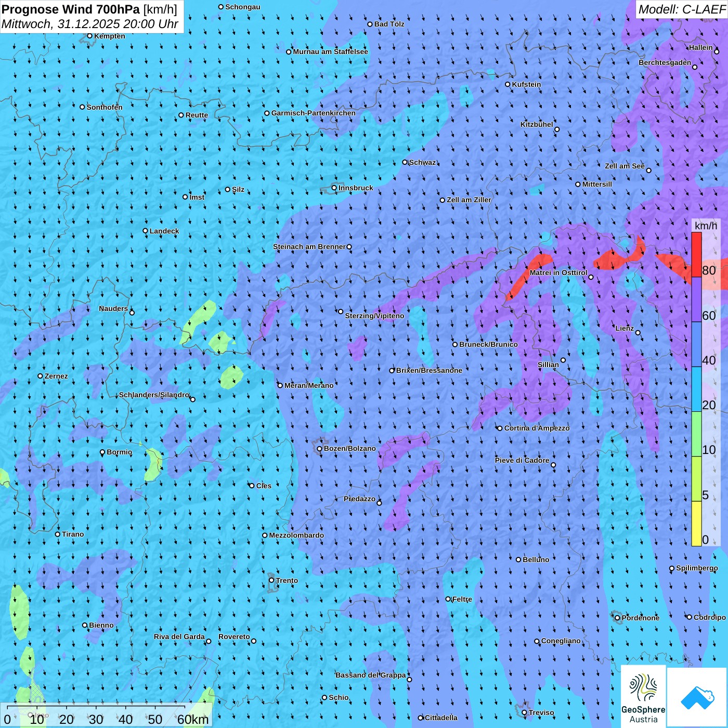Click the 'Zell am Ziller' label
728x728 pixels.
pos(469,200)
